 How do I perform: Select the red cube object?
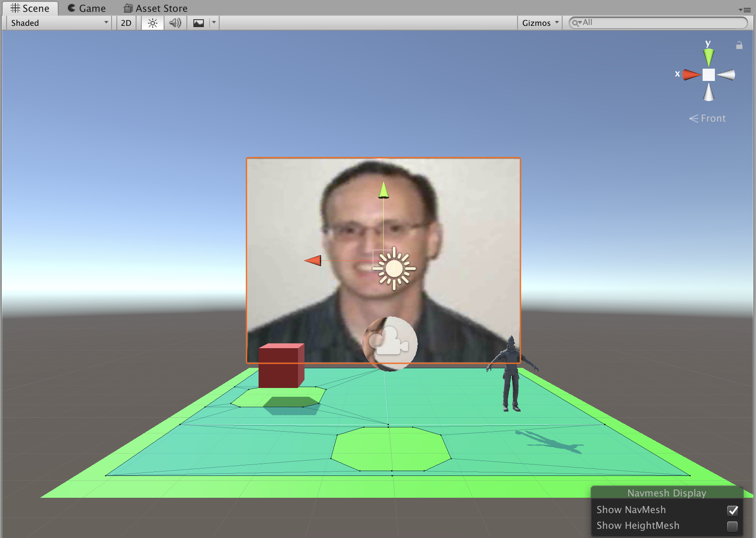coord(281,366)
